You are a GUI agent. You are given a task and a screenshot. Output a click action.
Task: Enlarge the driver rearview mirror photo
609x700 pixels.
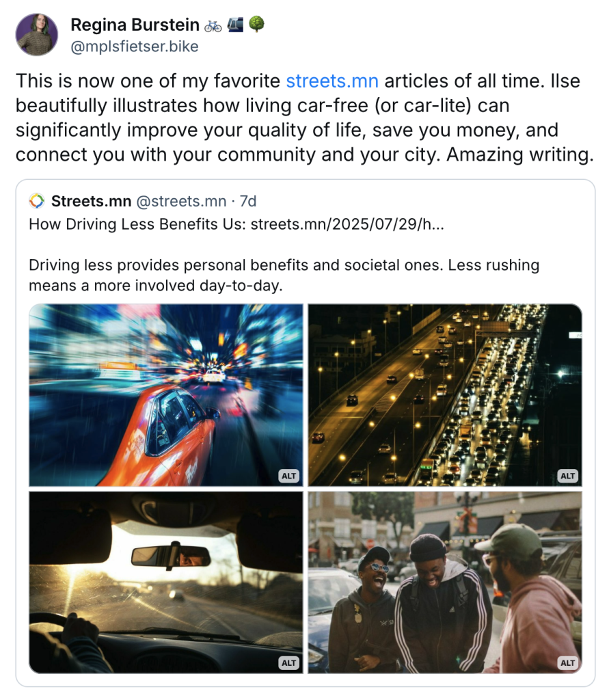[x=166, y=582]
